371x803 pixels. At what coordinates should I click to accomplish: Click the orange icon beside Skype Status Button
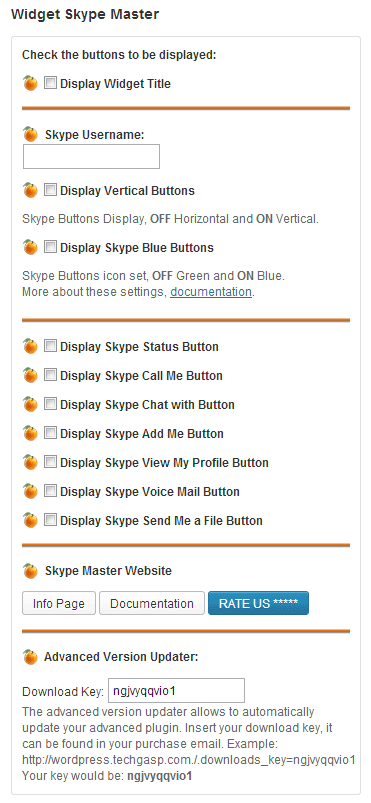[31, 347]
